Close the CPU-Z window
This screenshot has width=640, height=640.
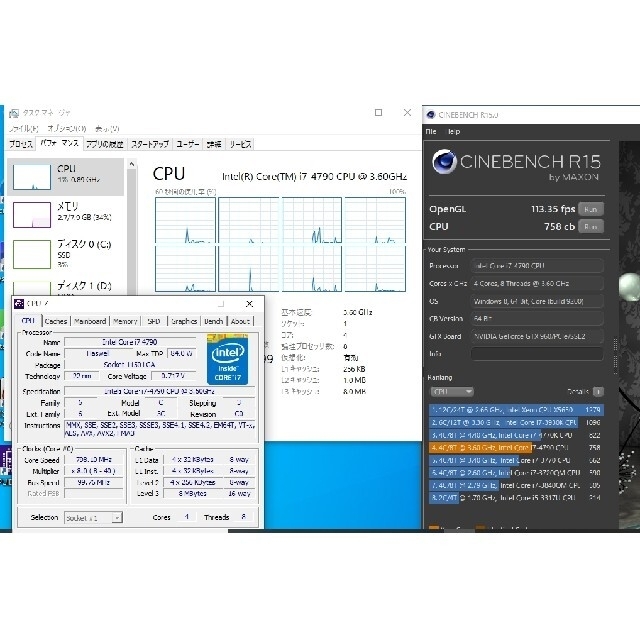pos(249,304)
